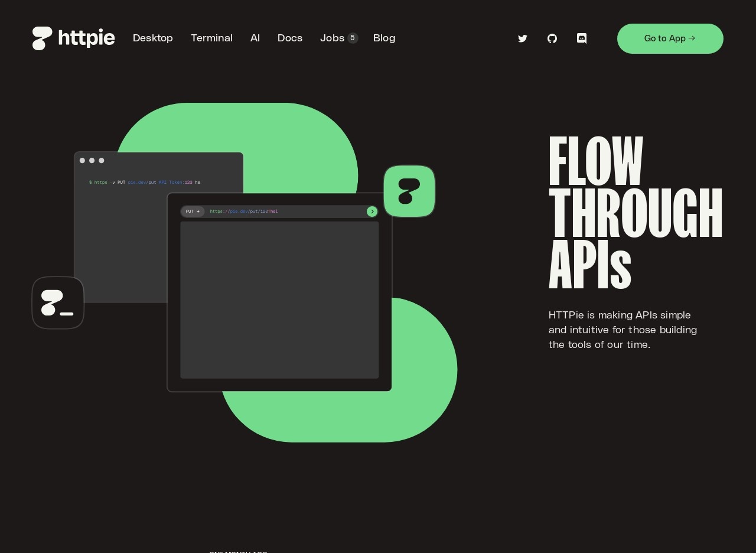Open the Discord community icon
Image resolution: width=756 pixels, height=553 pixels.
582,38
